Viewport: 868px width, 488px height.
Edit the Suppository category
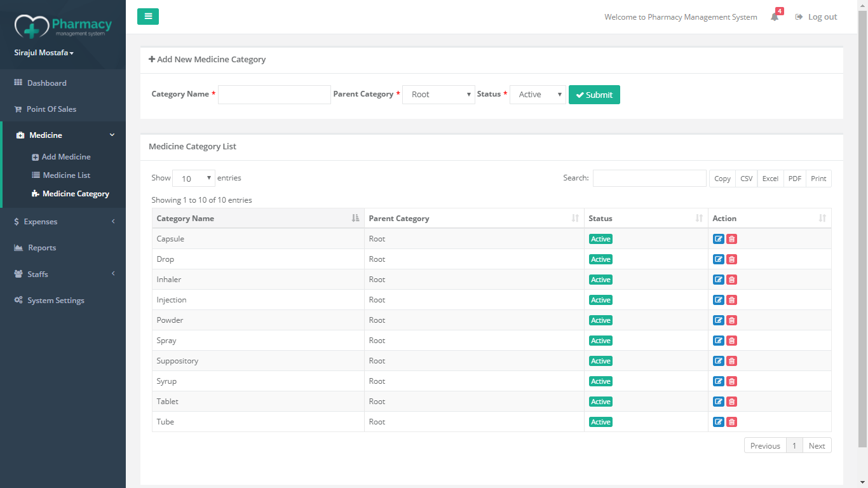pos(719,361)
